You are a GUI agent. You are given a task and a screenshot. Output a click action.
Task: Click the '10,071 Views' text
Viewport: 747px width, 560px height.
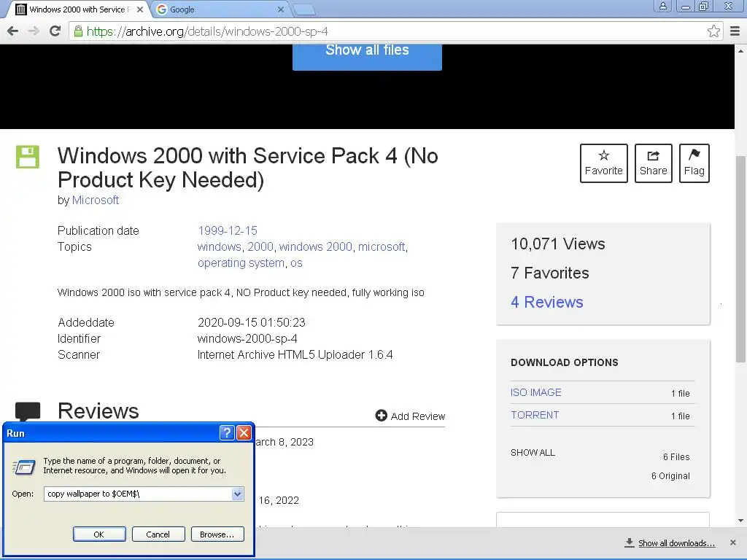(x=558, y=244)
